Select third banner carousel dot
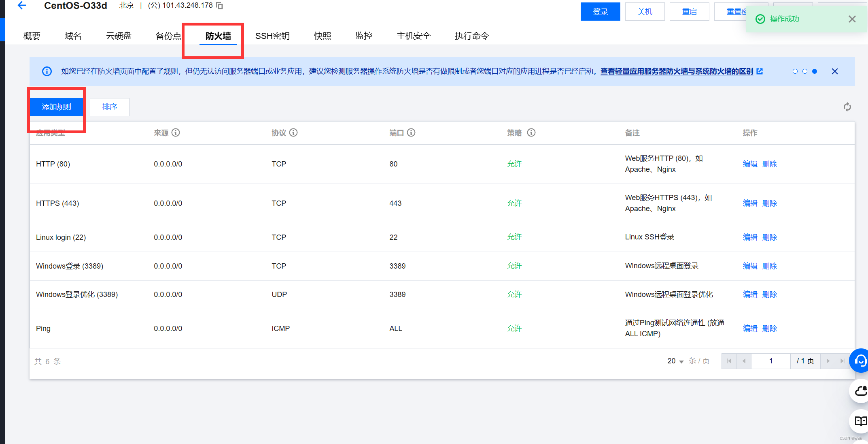 (815, 71)
